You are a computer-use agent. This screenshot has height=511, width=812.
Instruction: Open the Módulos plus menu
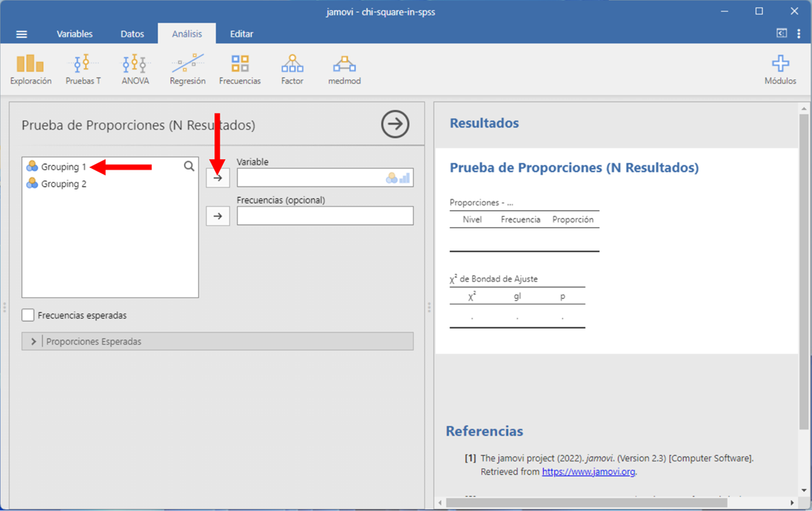(x=780, y=70)
